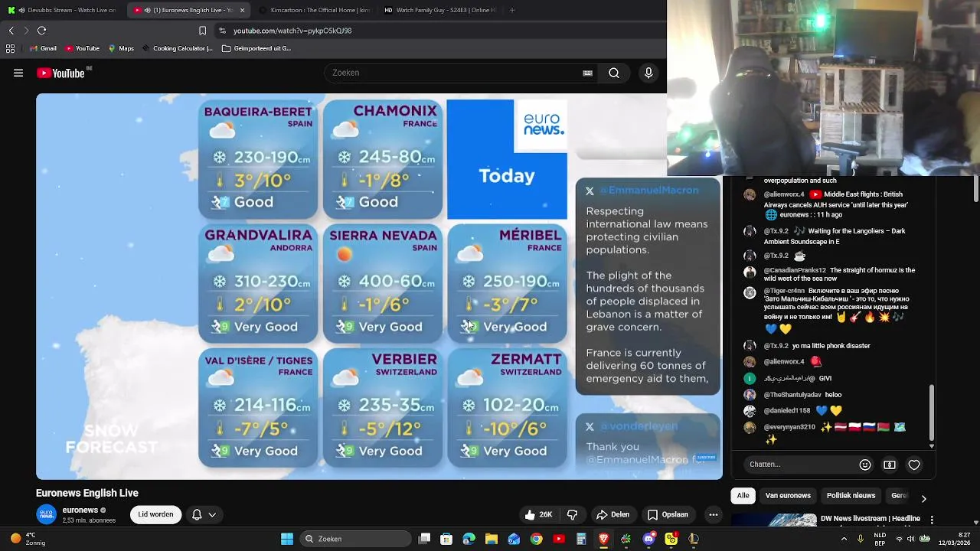Send a heart reaction in chat
The image size is (980, 551).
(914, 465)
